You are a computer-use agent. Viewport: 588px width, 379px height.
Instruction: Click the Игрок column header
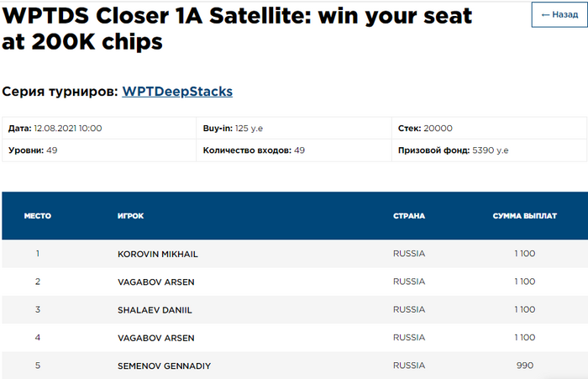pyautogui.click(x=131, y=216)
